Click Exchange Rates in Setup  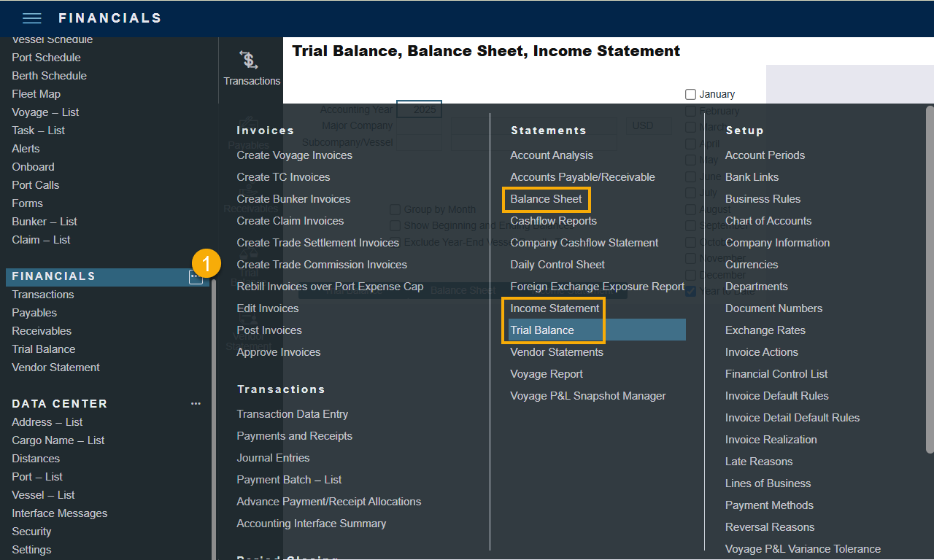tap(765, 330)
